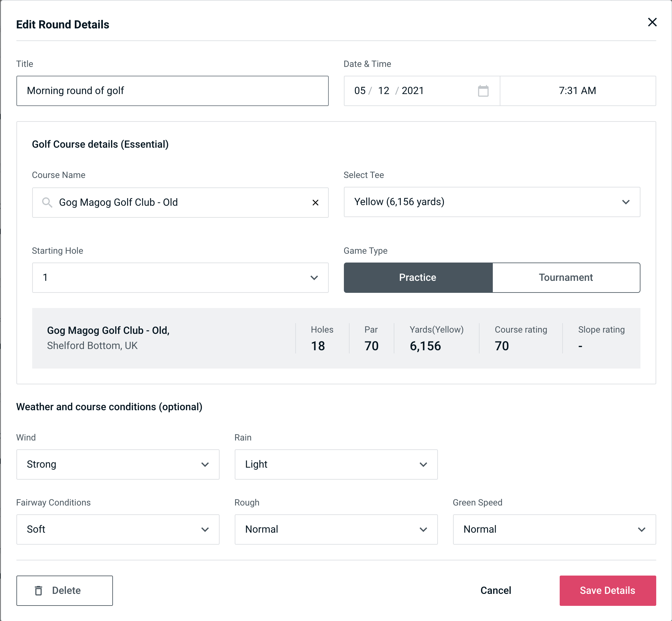Click the delete/trash icon button

point(40,591)
